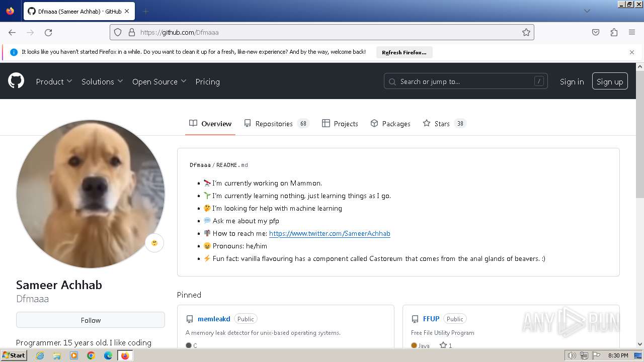The image size is (644, 362).
Task: Open the media player taskbar icon
Action: [74, 355]
